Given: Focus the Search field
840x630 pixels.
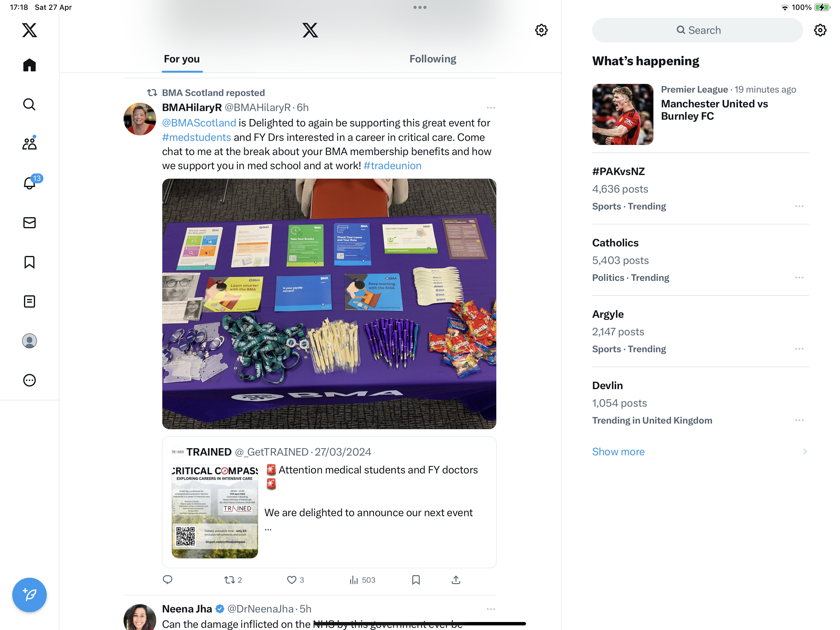Looking at the screenshot, I should coord(697,30).
